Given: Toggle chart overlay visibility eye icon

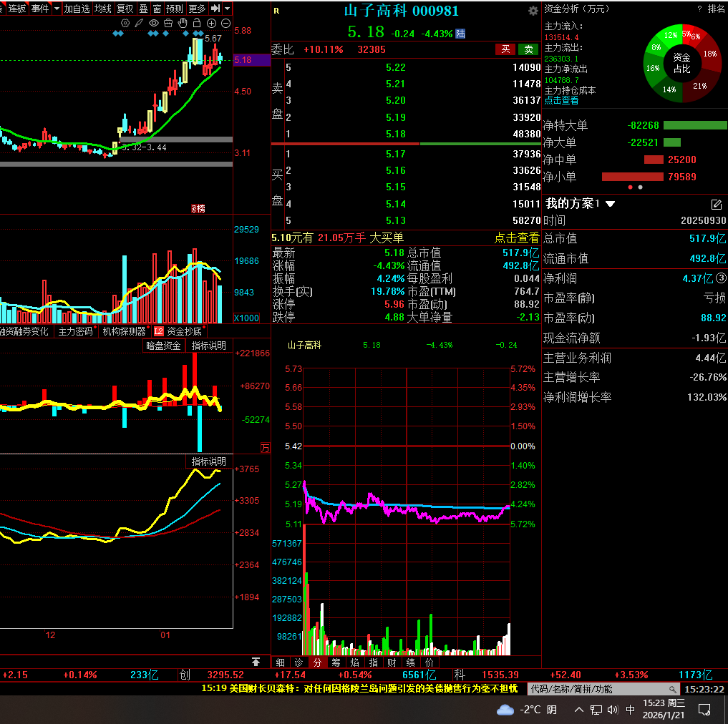Looking at the screenshot, I should pos(154,23).
